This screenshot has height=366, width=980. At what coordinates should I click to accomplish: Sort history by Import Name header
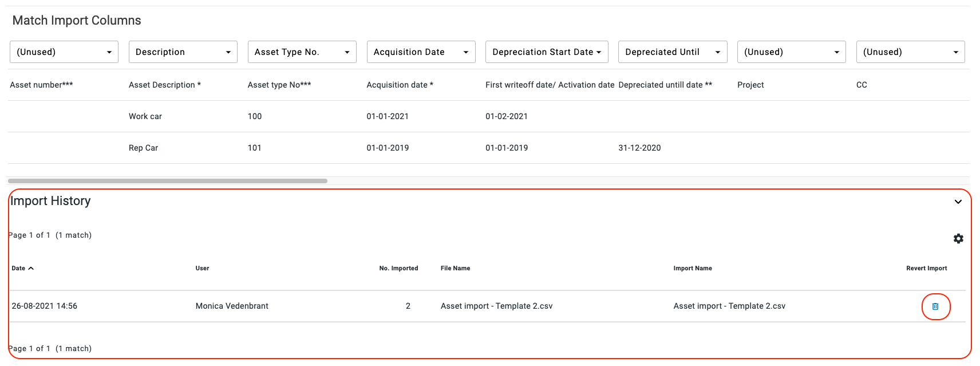(693, 268)
